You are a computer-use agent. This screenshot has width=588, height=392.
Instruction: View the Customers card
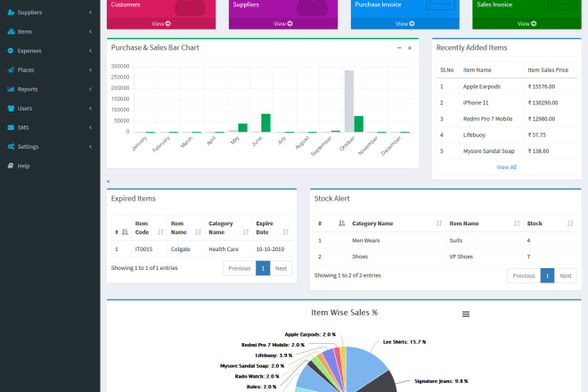pos(161,24)
